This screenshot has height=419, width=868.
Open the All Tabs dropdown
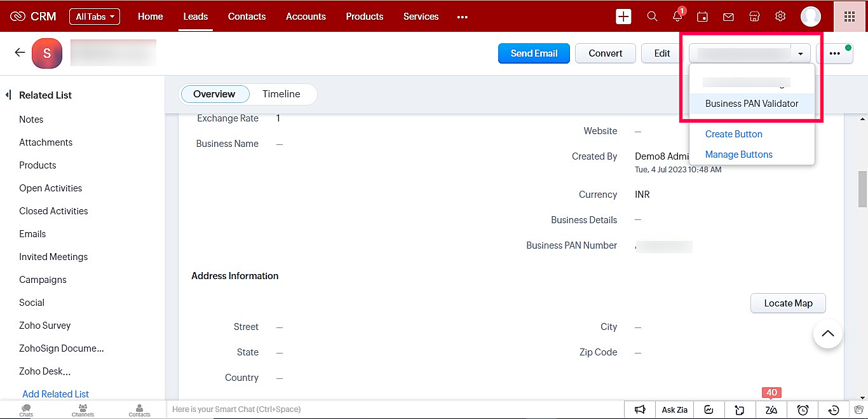point(95,17)
